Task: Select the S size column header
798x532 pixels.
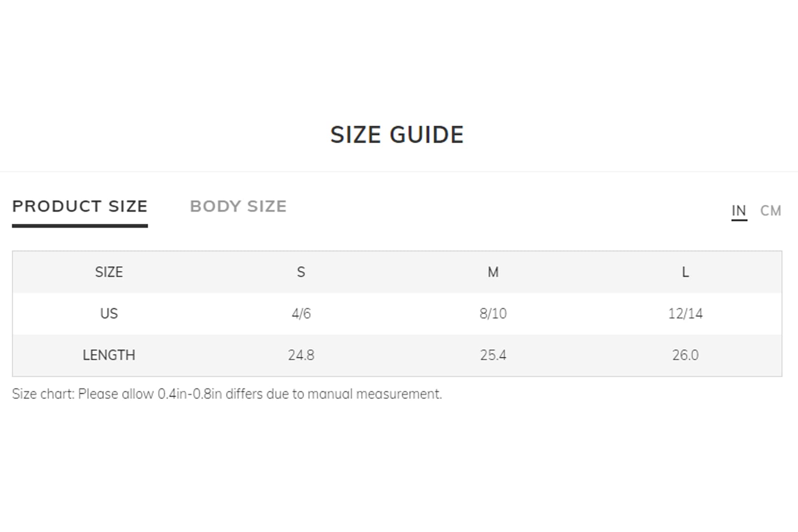Action: coord(301,272)
